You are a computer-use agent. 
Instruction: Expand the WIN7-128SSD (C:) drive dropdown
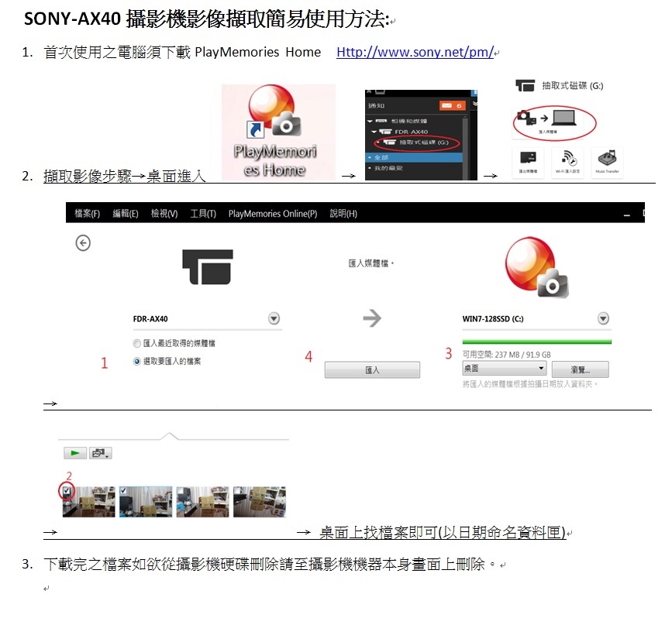tap(604, 318)
